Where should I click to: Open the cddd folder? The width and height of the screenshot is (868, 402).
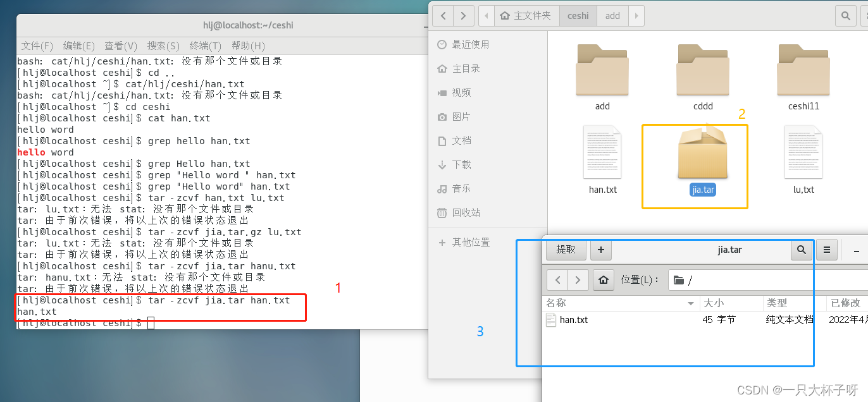[702, 70]
